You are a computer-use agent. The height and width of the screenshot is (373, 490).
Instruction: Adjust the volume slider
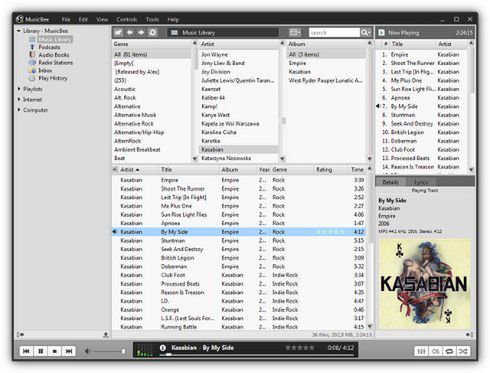(110, 351)
